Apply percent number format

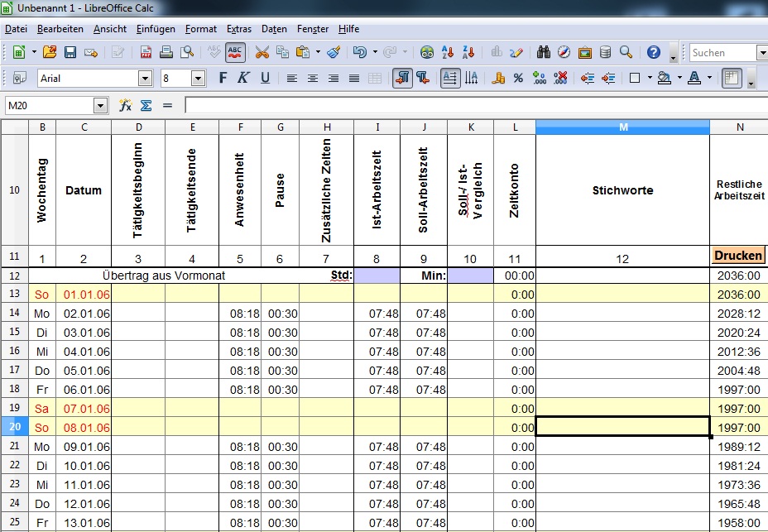click(518, 78)
